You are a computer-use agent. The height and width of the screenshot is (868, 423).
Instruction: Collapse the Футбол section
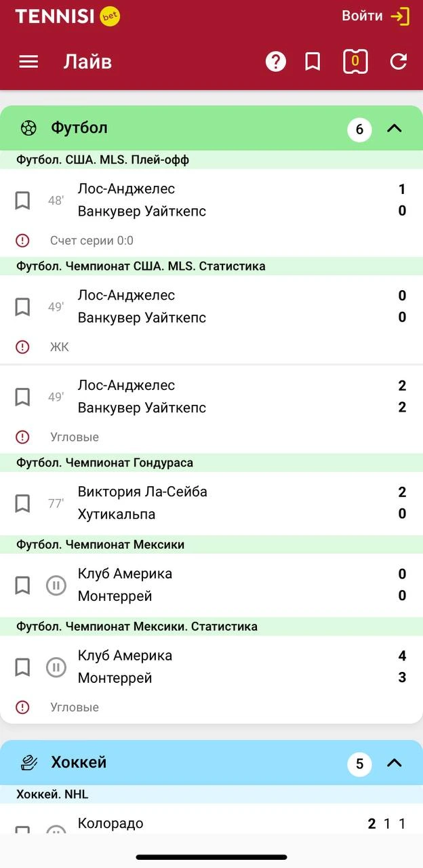pos(395,127)
